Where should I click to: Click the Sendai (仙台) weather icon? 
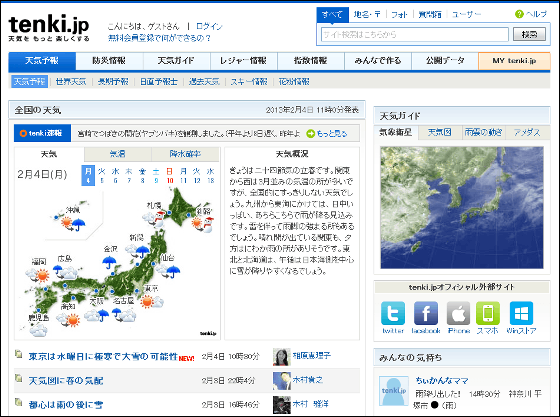coord(168,270)
